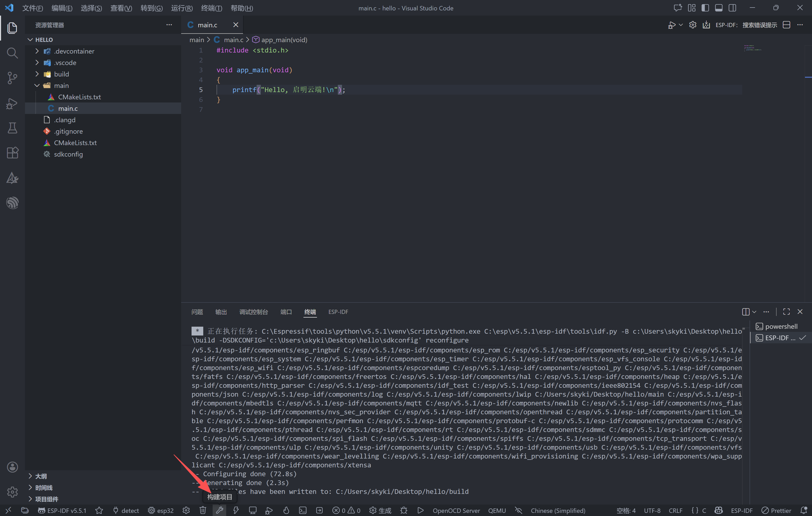Open the monitor device icon in status bar
This screenshot has width=812, height=516.
[252, 510]
